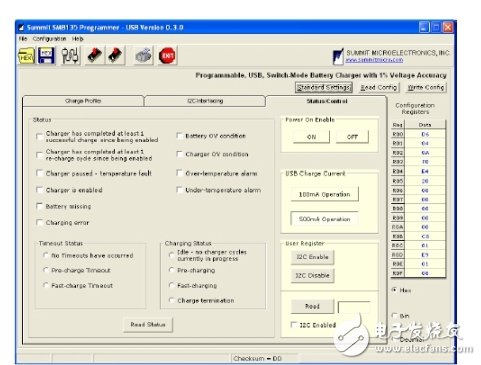Toggle Charger paused - temperature fault checkbox
The width and height of the screenshot is (481, 365).
(39, 173)
